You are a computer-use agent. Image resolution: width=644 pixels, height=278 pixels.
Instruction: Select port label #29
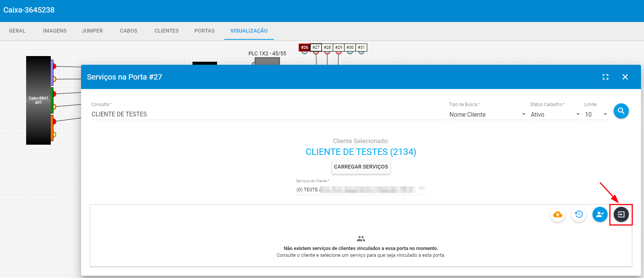339,47
